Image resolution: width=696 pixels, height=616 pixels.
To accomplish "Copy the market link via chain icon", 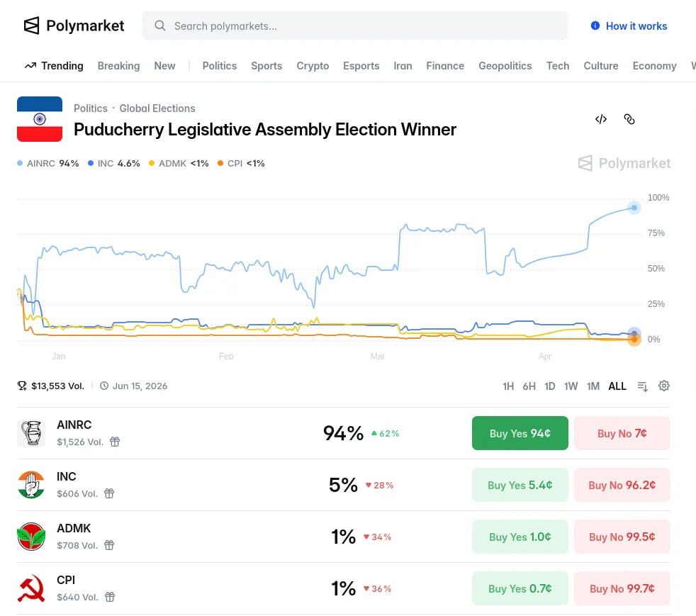I will coord(629,119).
